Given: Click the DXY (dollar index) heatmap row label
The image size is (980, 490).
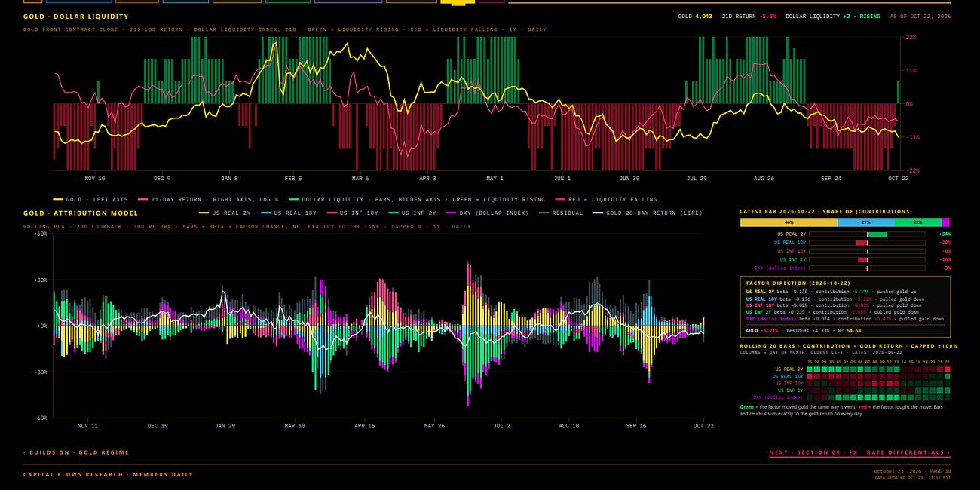Looking at the screenshot, I should 779,397.
